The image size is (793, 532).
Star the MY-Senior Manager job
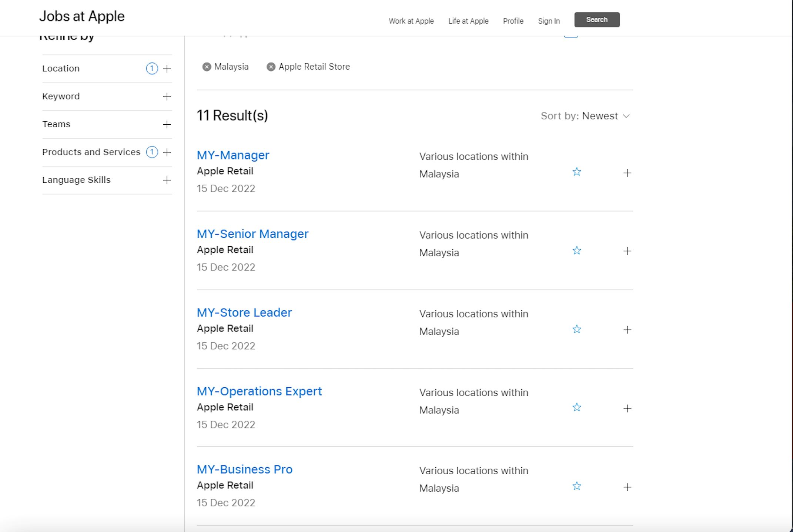pos(576,251)
